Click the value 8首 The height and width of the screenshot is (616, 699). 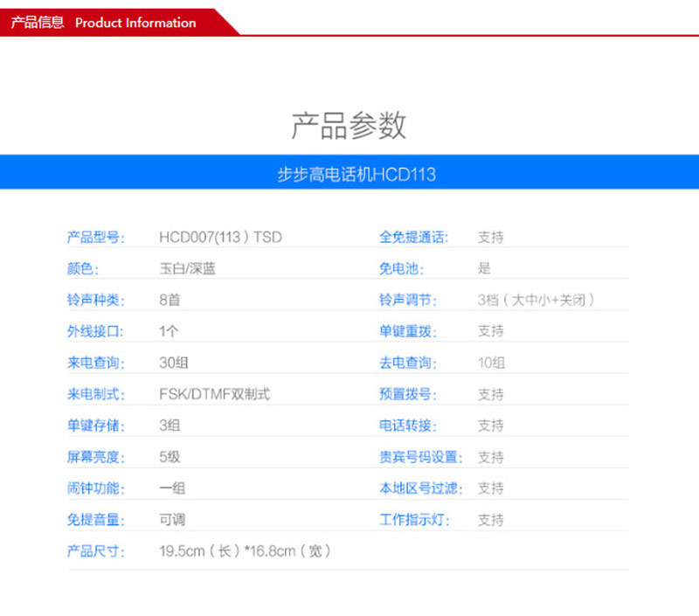(170, 300)
